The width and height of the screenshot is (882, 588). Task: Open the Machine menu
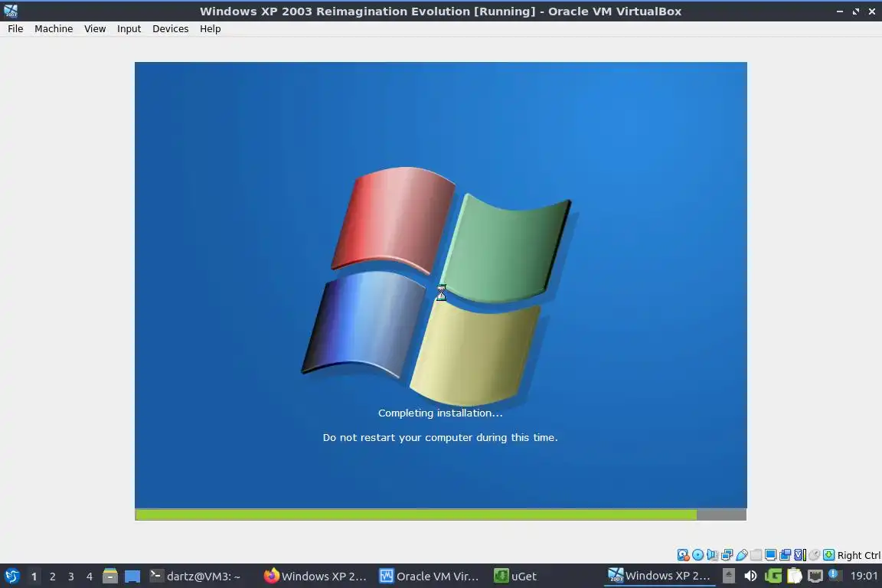pos(54,28)
